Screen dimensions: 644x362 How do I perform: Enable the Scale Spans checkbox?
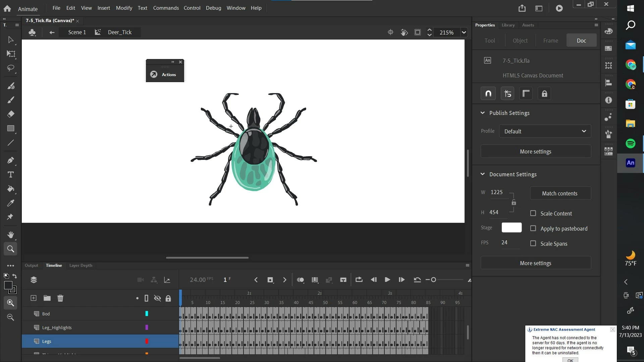pyautogui.click(x=533, y=243)
